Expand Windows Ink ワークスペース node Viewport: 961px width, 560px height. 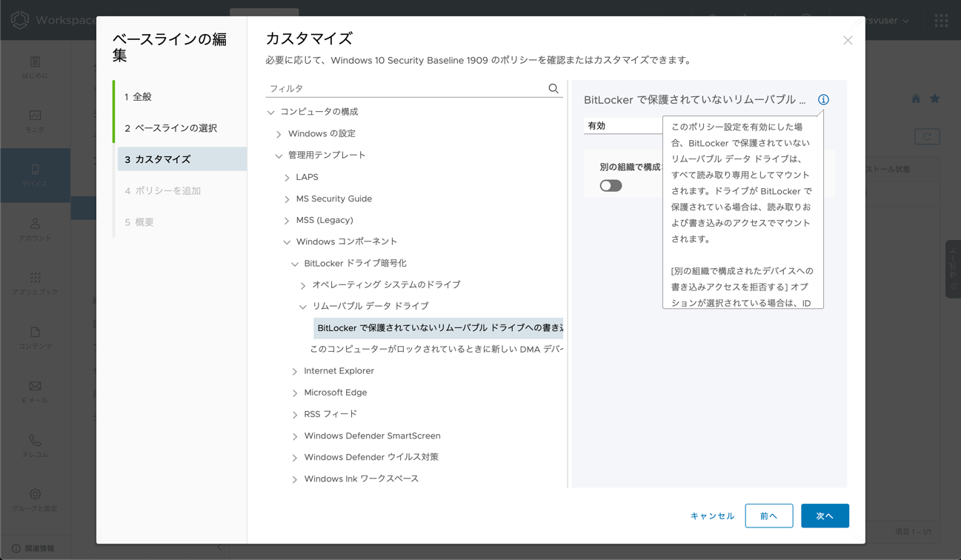pos(295,479)
